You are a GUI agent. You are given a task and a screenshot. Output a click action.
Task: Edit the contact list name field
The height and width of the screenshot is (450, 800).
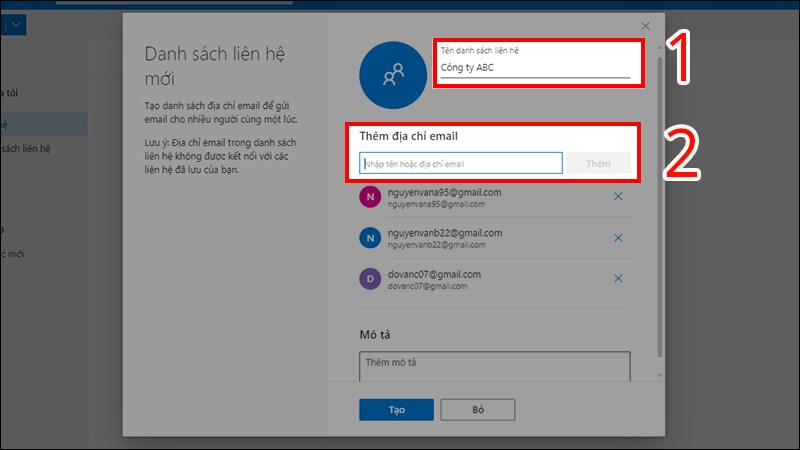tap(535, 67)
